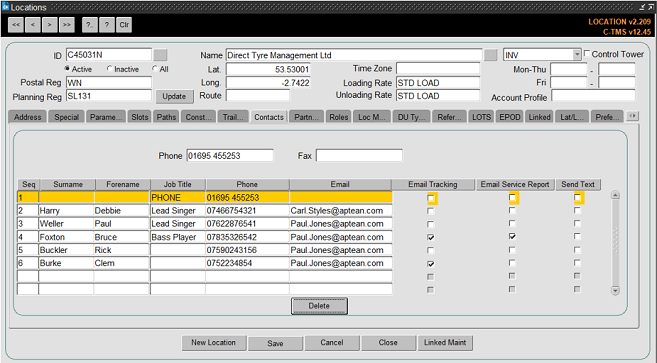Open Linked Maint

click(x=445, y=342)
